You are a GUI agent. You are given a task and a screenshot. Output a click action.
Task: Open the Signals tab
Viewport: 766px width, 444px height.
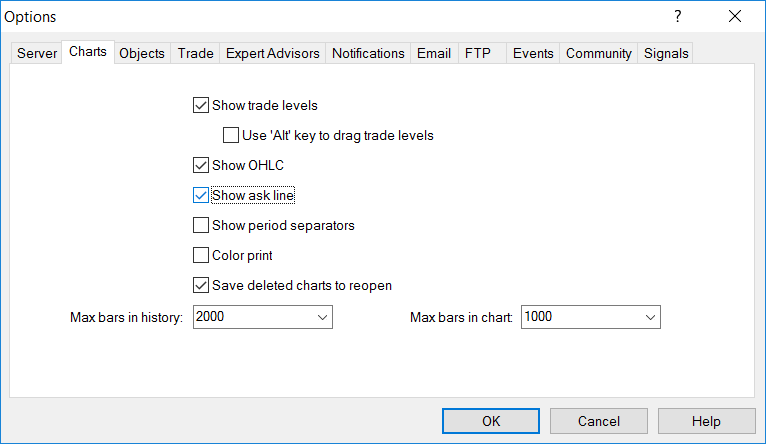coord(666,53)
